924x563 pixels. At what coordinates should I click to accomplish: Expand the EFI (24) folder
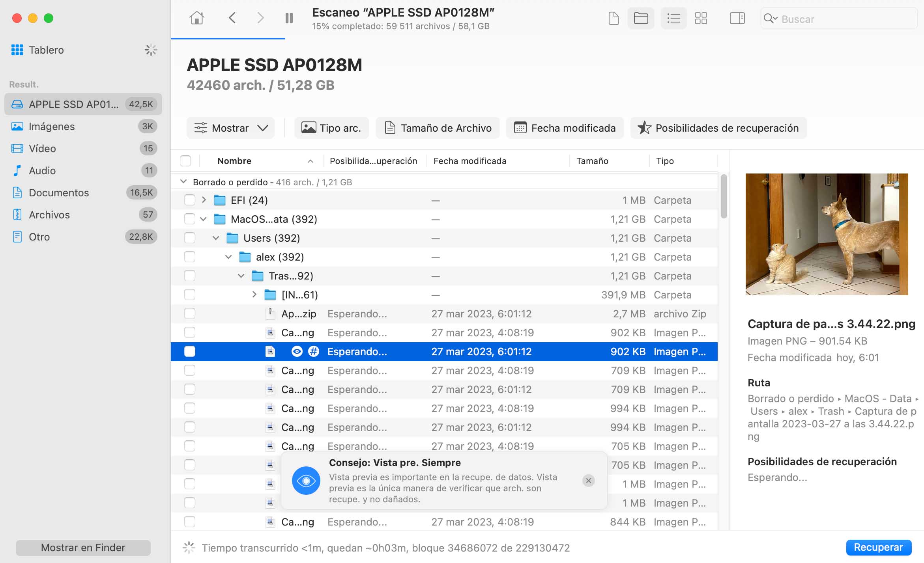pyautogui.click(x=204, y=200)
